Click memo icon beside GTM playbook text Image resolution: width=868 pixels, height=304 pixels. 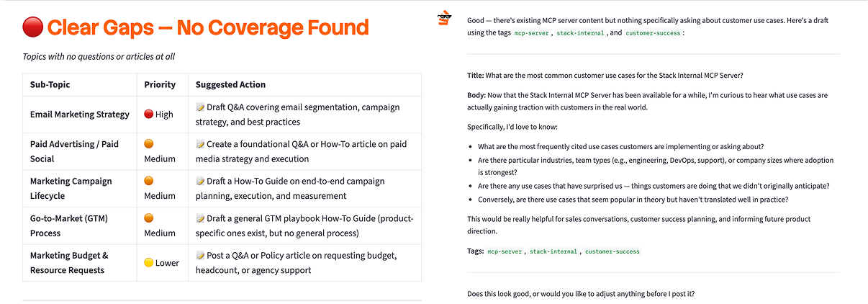pyautogui.click(x=201, y=218)
